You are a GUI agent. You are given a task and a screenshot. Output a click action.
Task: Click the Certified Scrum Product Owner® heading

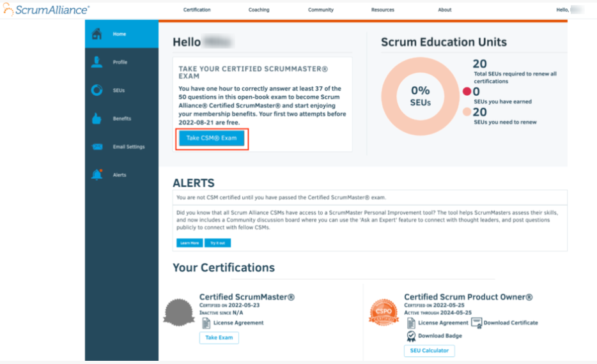pos(469,297)
